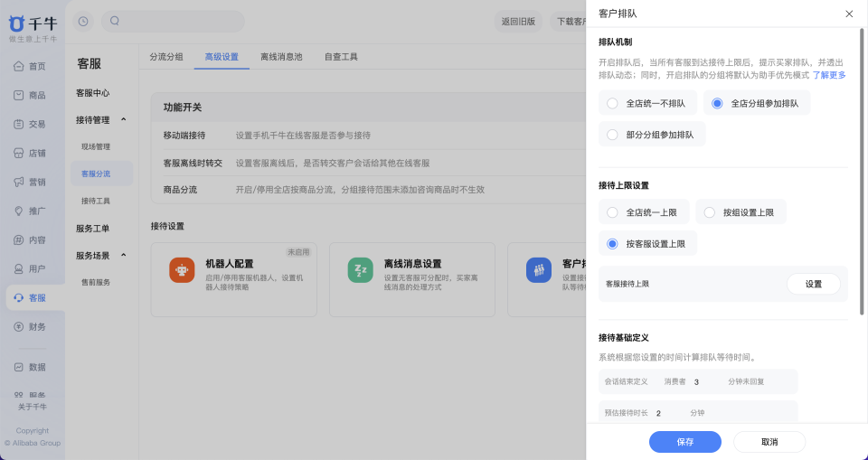The image size is (868, 460).
Task: Open the 了解更多 link
Action: (x=829, y=75)
